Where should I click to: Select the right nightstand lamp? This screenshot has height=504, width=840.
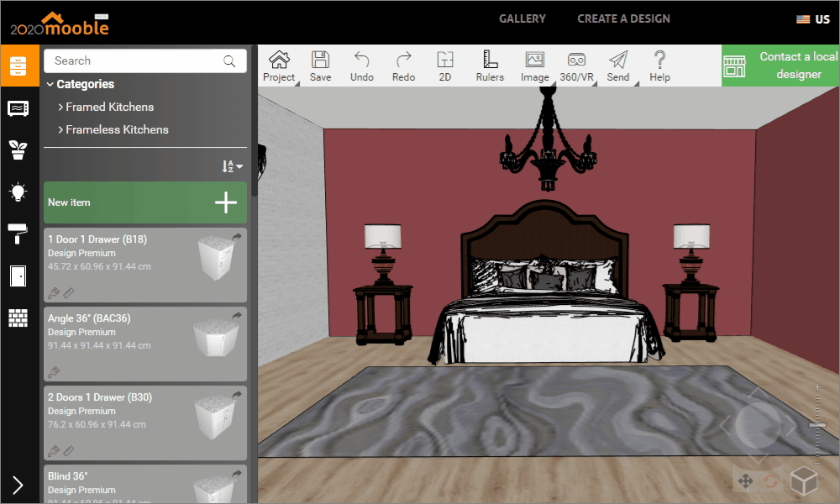691,253
